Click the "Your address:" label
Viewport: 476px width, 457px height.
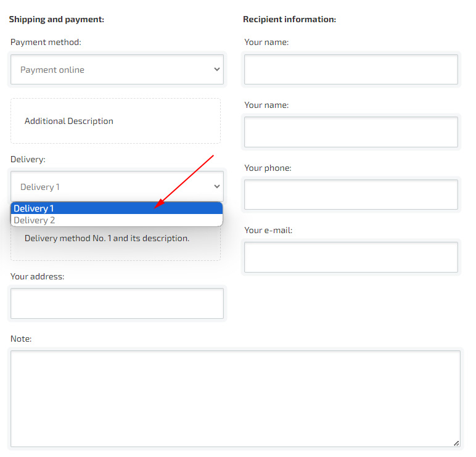(x=37, y=276)
